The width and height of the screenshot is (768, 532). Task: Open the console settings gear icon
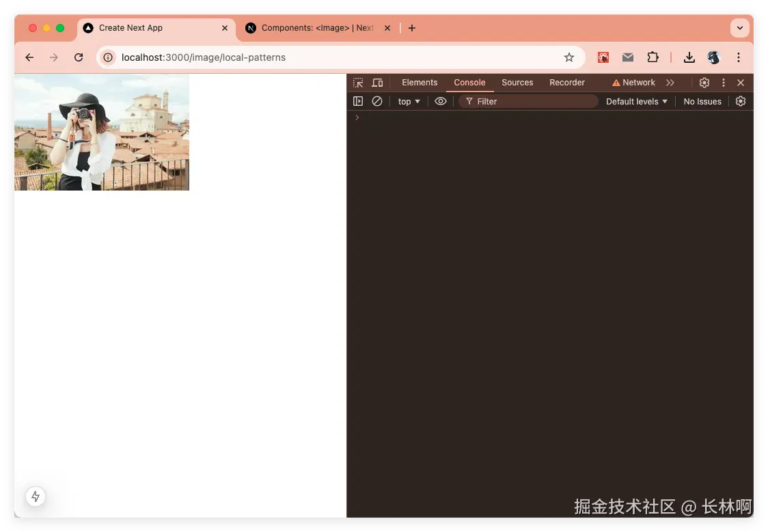point(740,101)
